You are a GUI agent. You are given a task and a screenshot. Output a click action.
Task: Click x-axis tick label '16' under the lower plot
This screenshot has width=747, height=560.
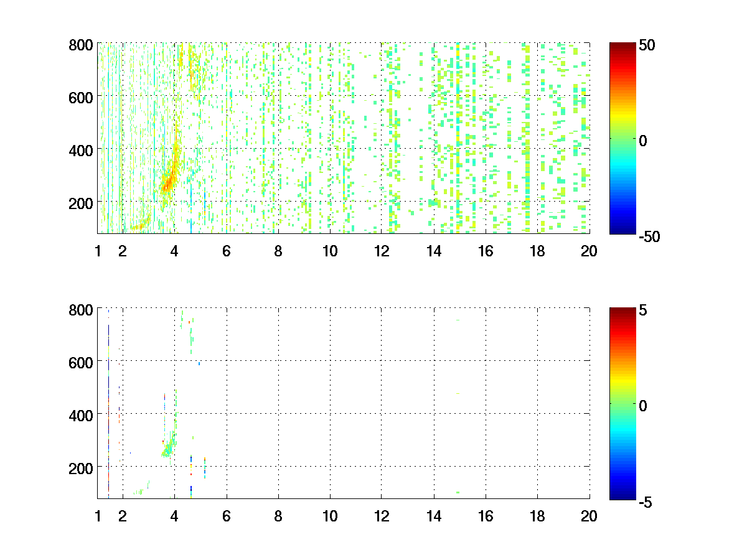tap(486, 516)
